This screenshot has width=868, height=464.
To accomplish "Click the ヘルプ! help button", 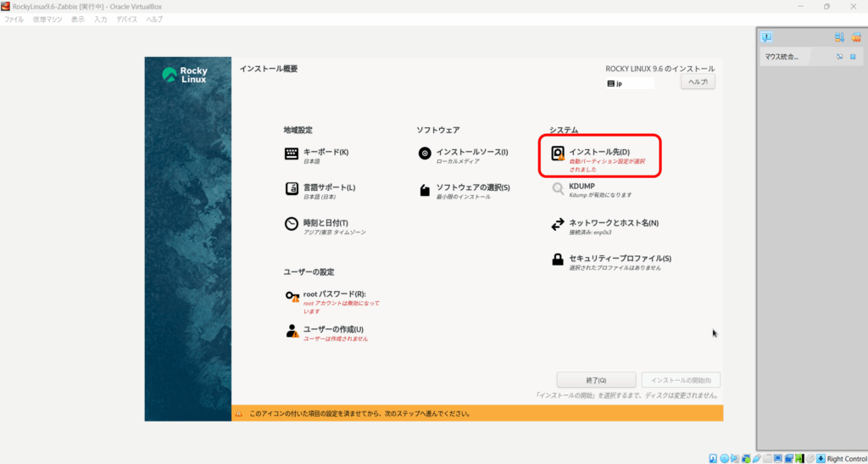I will click(x=698, y=82).
